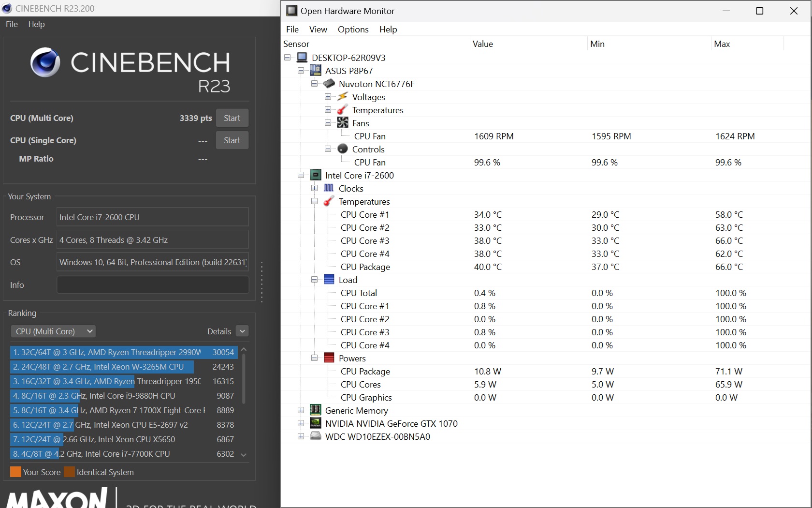Viewport: 812px width, 508px height.
Task: Collapse the DESKTOP-62R09V3 root node
Action: 288,58
